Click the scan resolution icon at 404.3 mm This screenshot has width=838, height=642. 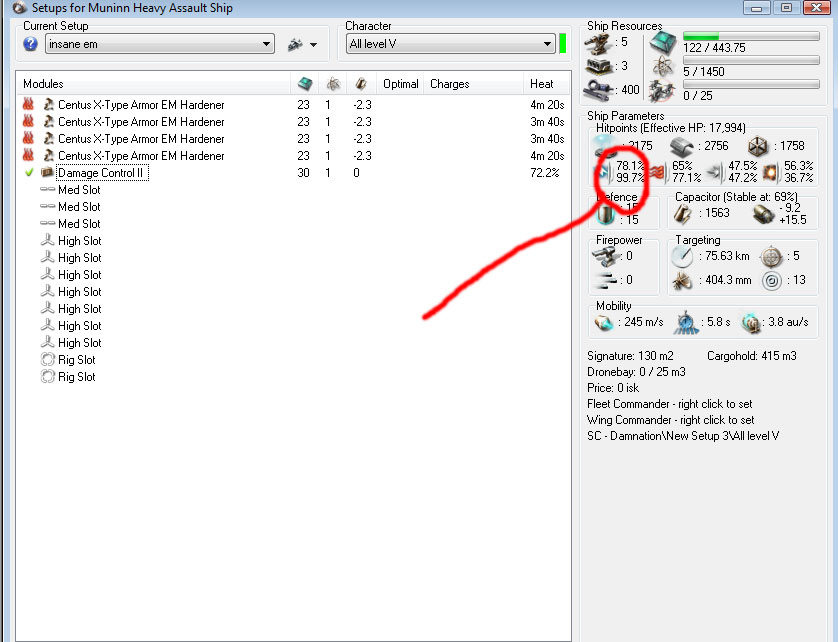pyautogui.click(x=682, y=281)
